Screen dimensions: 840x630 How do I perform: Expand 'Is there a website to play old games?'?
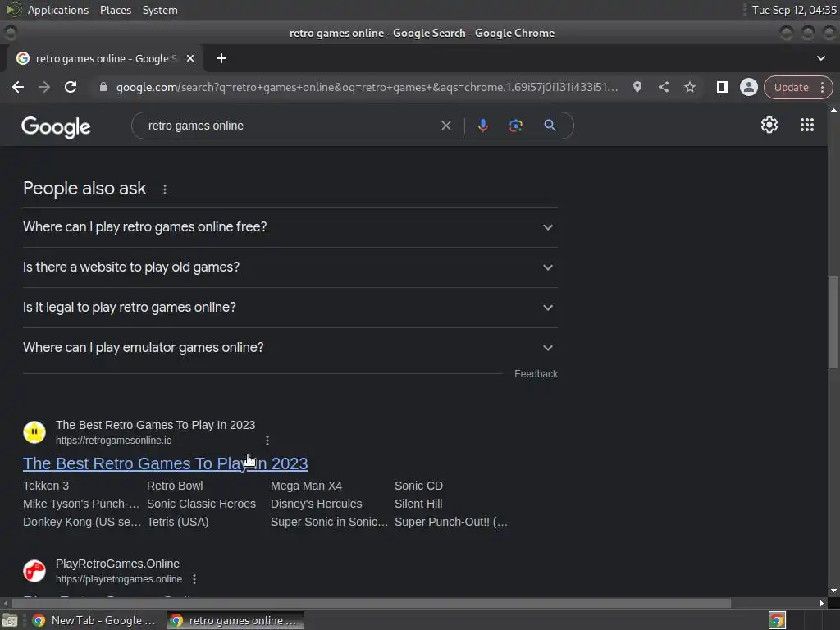coord(290,267)
